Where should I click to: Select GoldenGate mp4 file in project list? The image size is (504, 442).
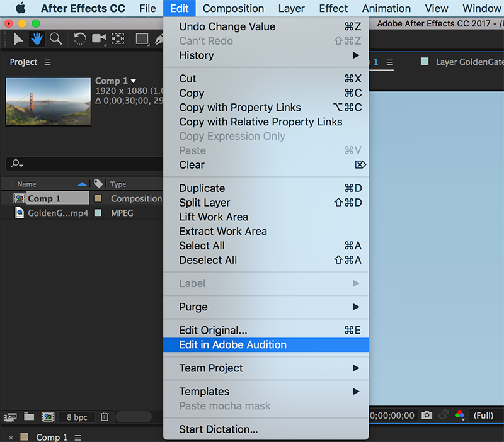coord(58,213)
